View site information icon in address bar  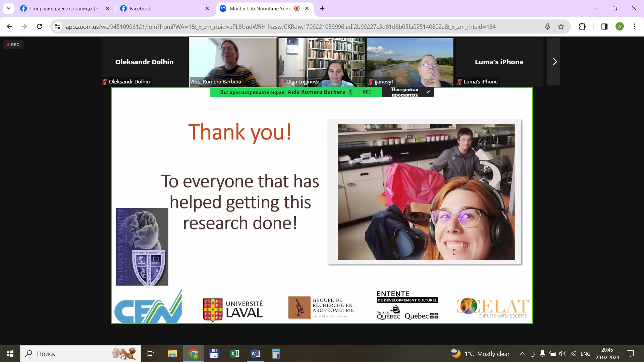point(57,26)
